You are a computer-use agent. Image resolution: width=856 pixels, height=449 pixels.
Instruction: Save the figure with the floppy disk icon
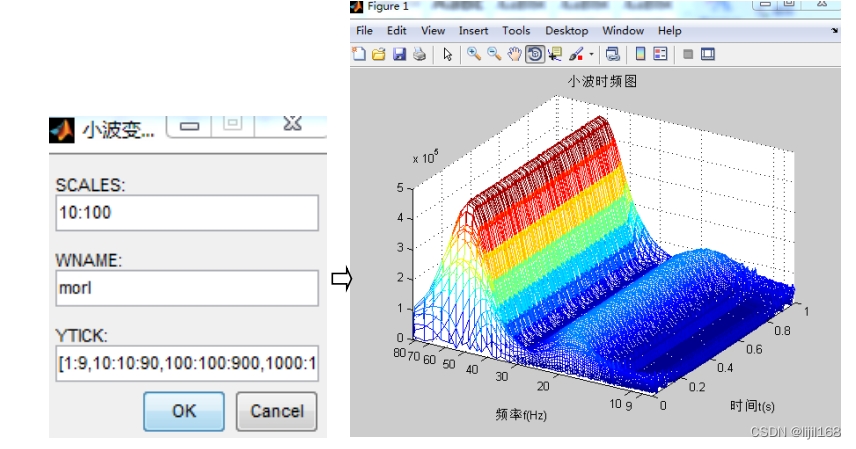pos(400,54)
